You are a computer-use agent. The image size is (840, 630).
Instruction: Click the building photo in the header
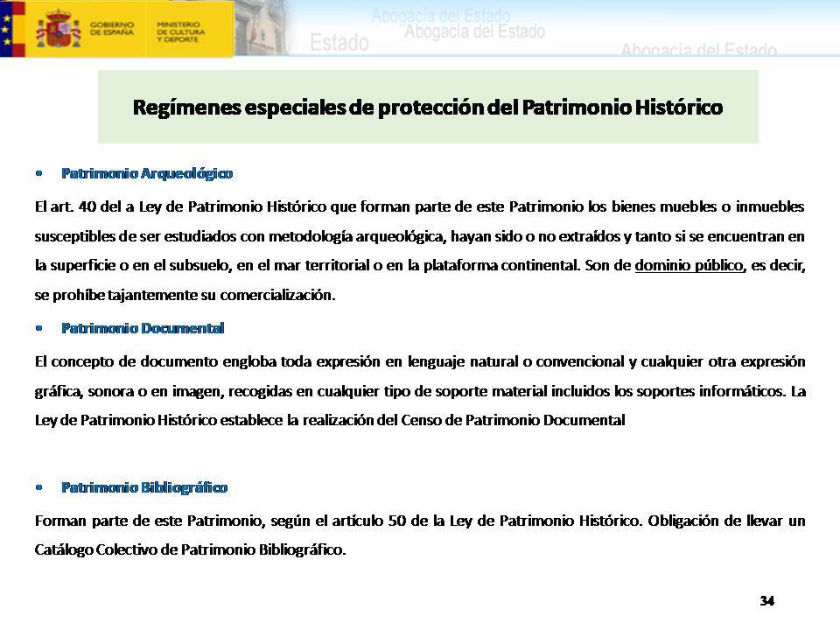[262, 28]
